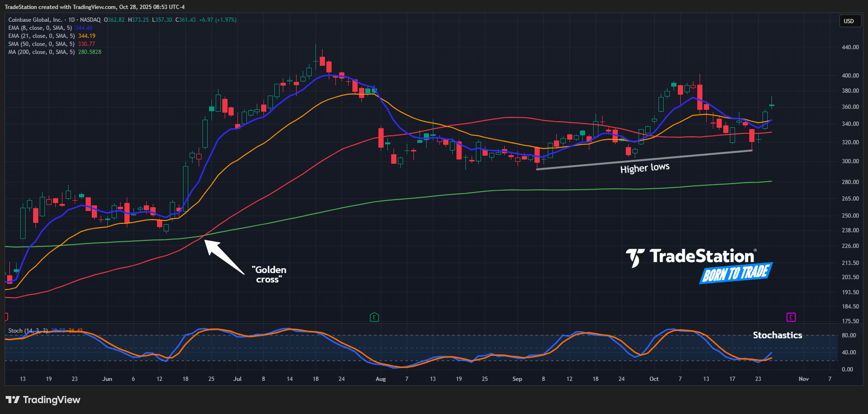The height and width of the screenshot is (414, 868).
Task: Select the SMA 50 indicator legend
Action: [x=43, y=44]
